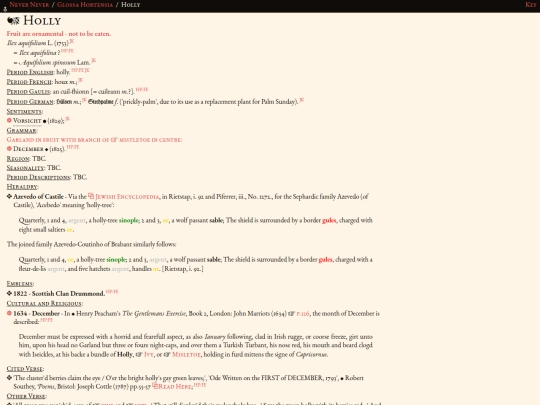Open the Jewish Encyclopedia link

pyautogui.click(x=127, y=197)
